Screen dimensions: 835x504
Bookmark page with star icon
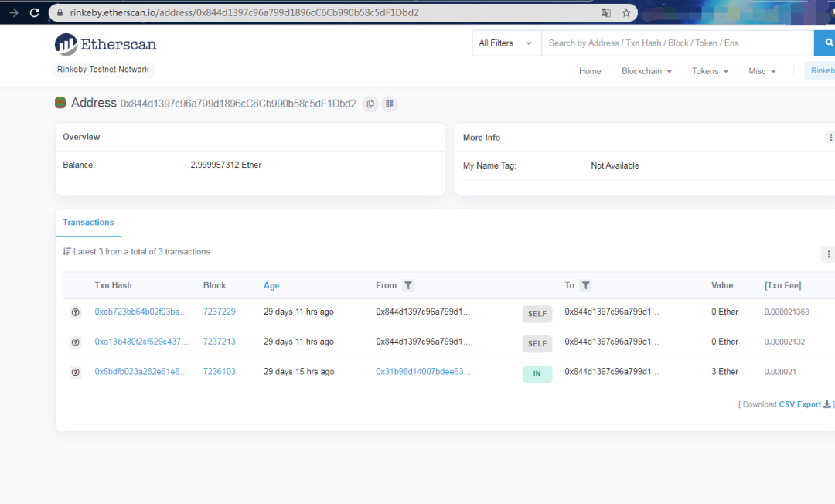(626, 13)
